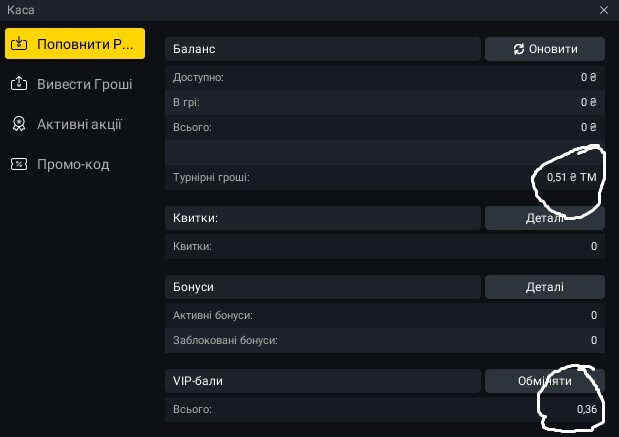Click the Баланс section header
This screenshot has height=437, width=619.
click(321, 49)
